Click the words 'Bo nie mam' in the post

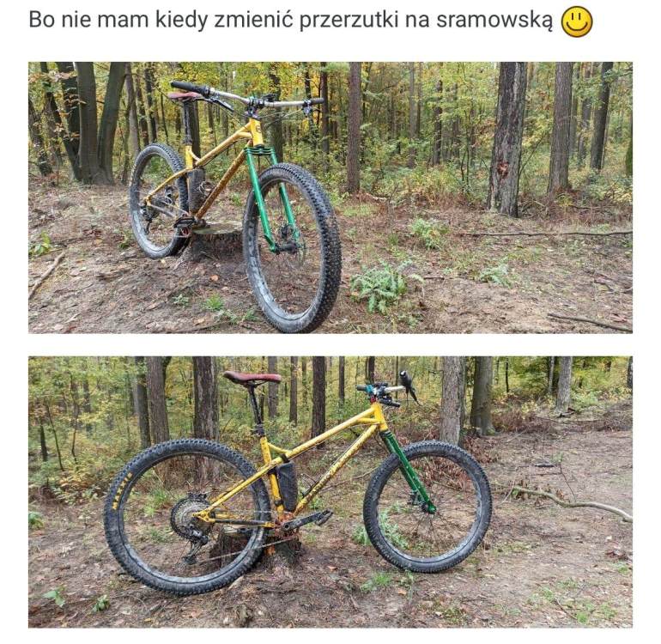(x=88, y=20)
